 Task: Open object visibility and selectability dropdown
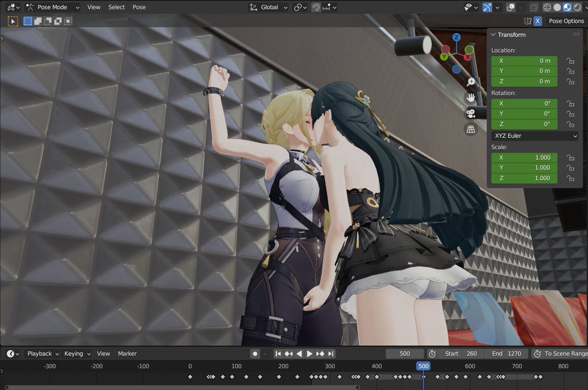pos(472,7)
